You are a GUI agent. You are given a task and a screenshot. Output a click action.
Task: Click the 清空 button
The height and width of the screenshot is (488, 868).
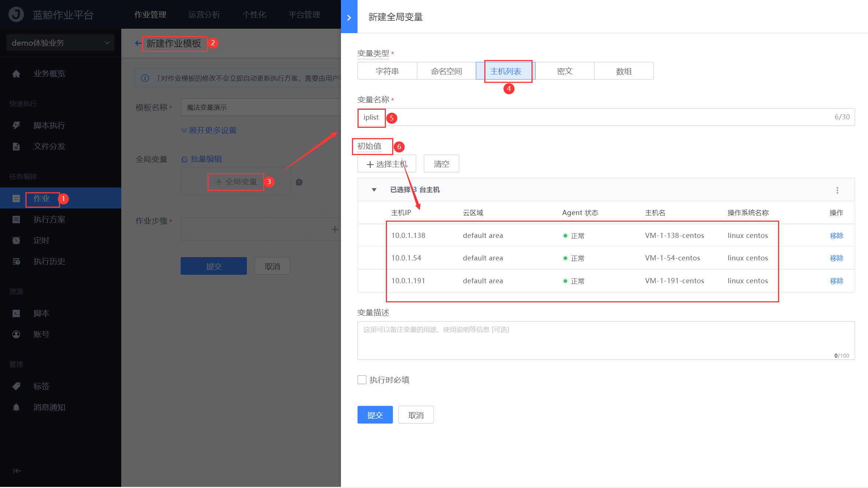442,164
